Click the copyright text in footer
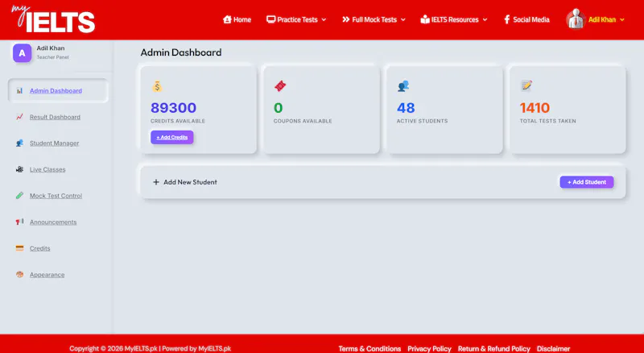 pyautogui.click(x=151, y=348)
